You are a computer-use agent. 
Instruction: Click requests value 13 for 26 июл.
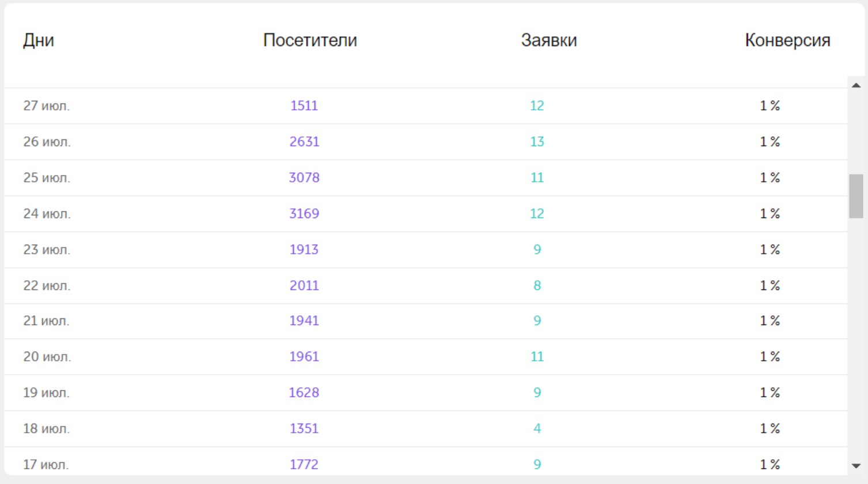coord(537,142)
